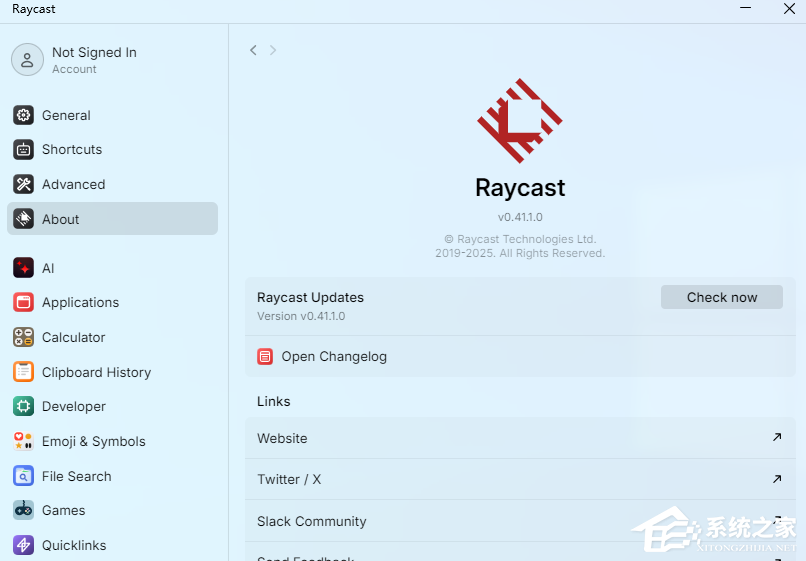The image size is (806, 561).
Task: Click the Twitter / X external arrow
Action: coord(777,479)
